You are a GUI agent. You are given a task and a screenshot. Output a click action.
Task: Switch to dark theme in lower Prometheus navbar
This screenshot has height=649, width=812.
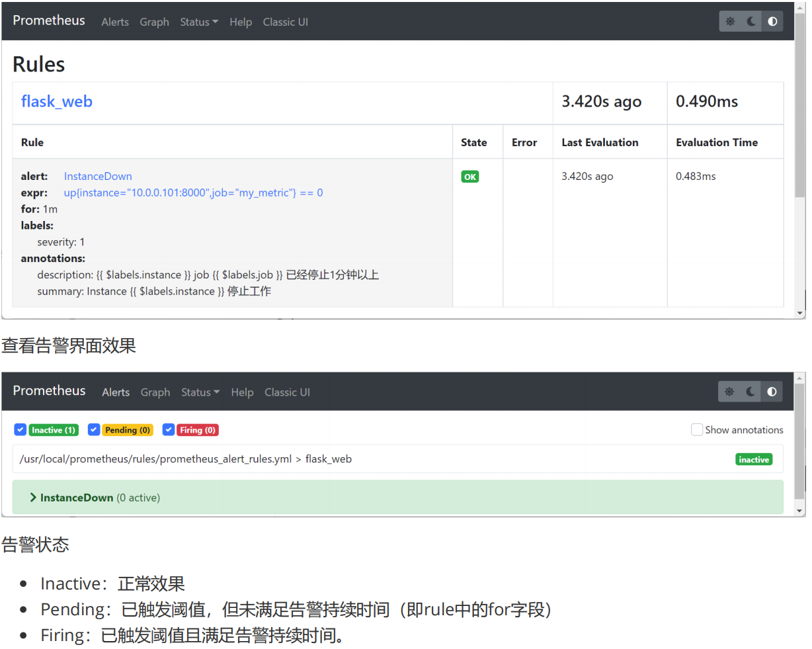click(x=751, y=392)
